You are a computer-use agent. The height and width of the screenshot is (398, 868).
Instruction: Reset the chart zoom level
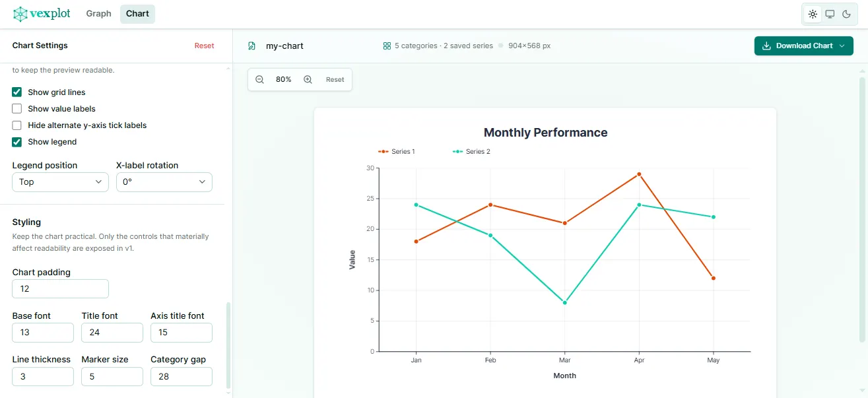click(x=335, y=79)
